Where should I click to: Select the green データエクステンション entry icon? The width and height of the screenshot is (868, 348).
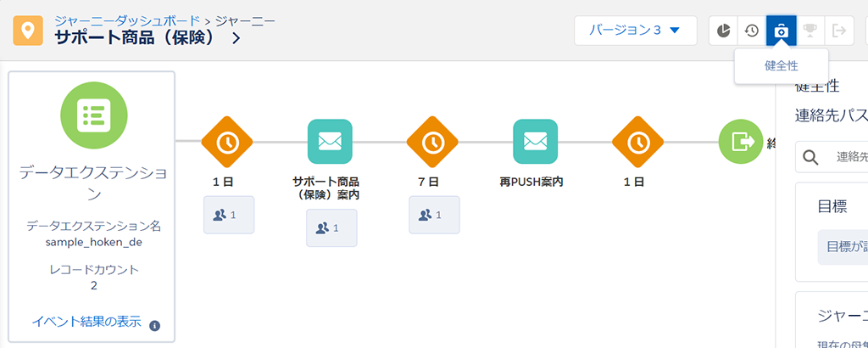point(91,115)
